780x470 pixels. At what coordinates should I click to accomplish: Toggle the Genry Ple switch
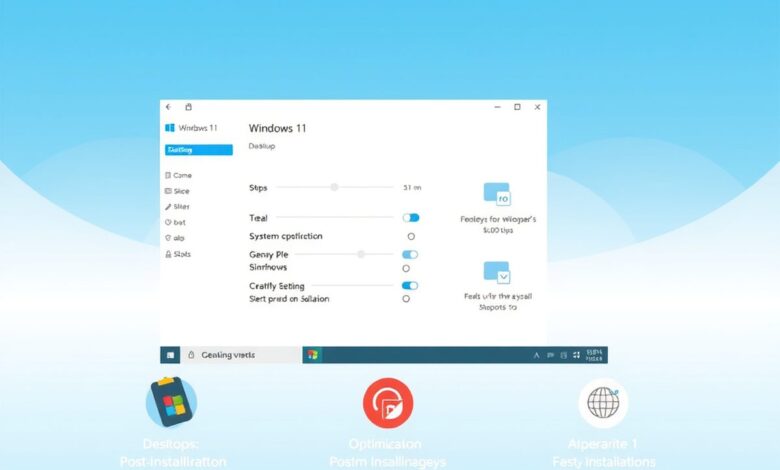click(x=410, y=255)
